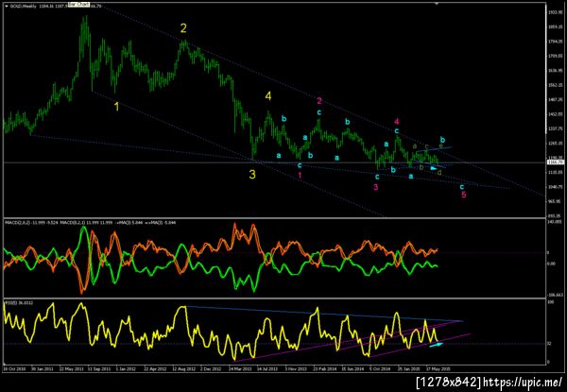Click the MACD indicator label text

pos(91,223)
